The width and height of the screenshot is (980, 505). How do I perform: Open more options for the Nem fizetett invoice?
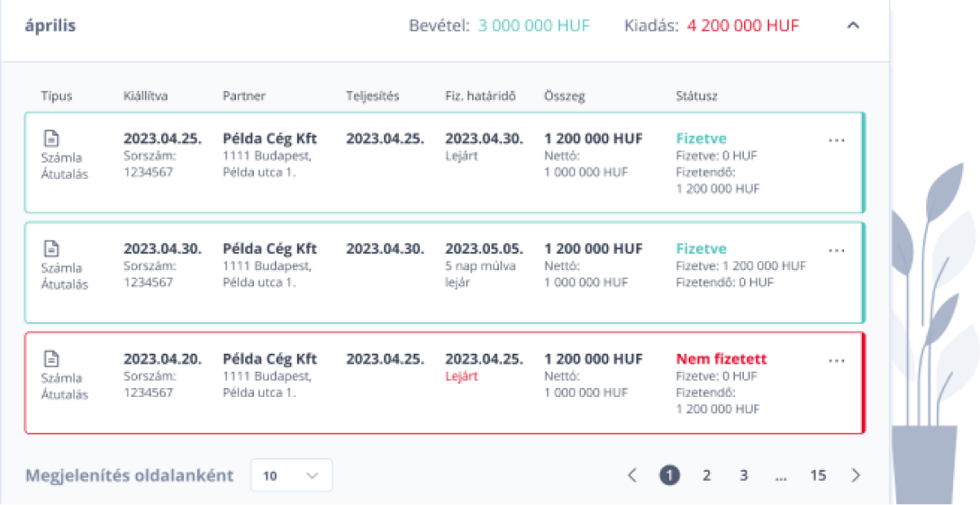[836, 361]
